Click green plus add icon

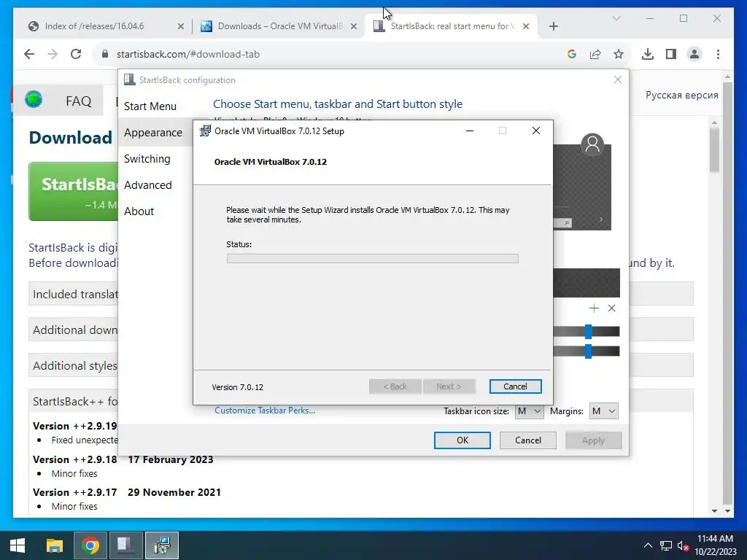point(594,308)
